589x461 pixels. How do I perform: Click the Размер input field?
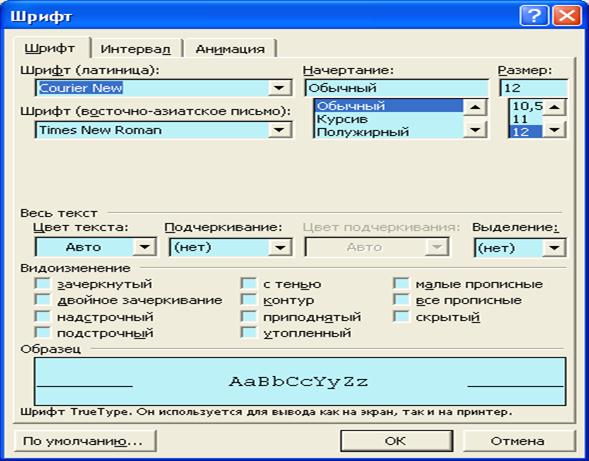tap(533, 88)
